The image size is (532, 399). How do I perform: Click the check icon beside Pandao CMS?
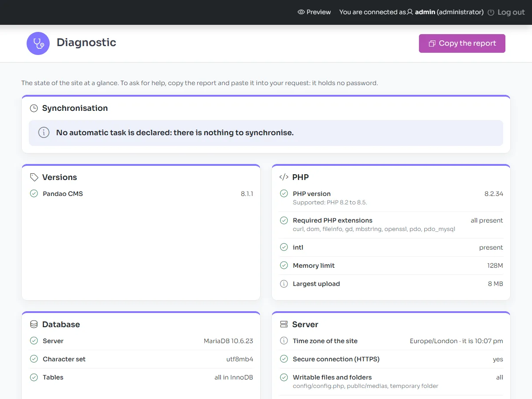(34, 194)
